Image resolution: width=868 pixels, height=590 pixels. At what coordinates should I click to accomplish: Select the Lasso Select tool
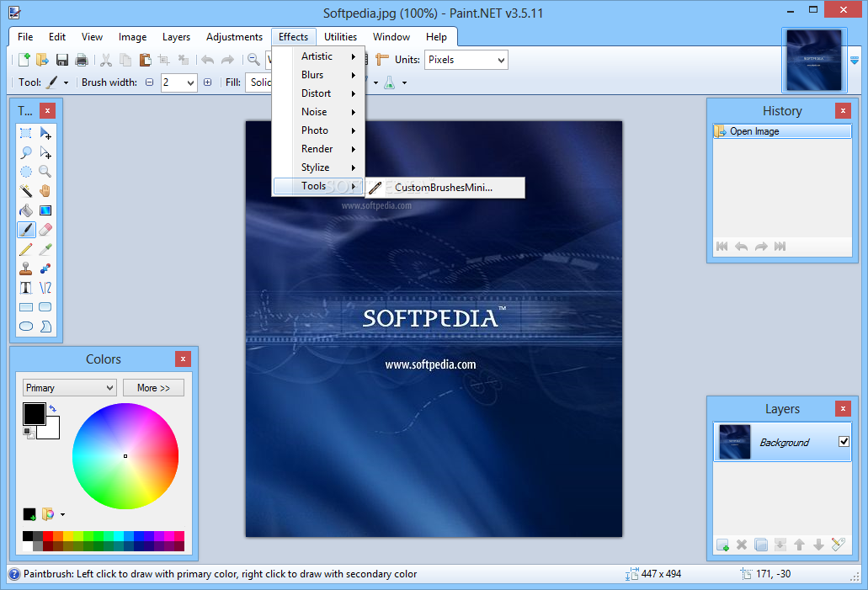tap(26, 152)
